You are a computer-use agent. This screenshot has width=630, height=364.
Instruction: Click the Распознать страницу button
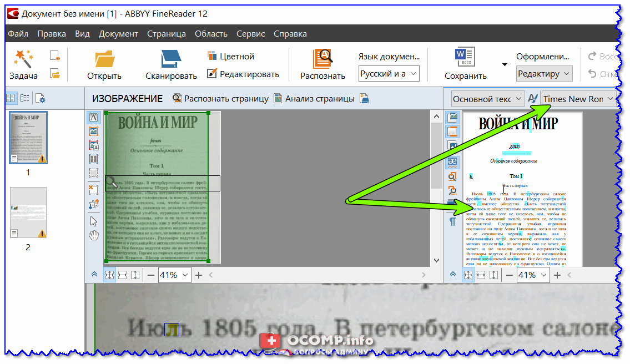(220, 98)
